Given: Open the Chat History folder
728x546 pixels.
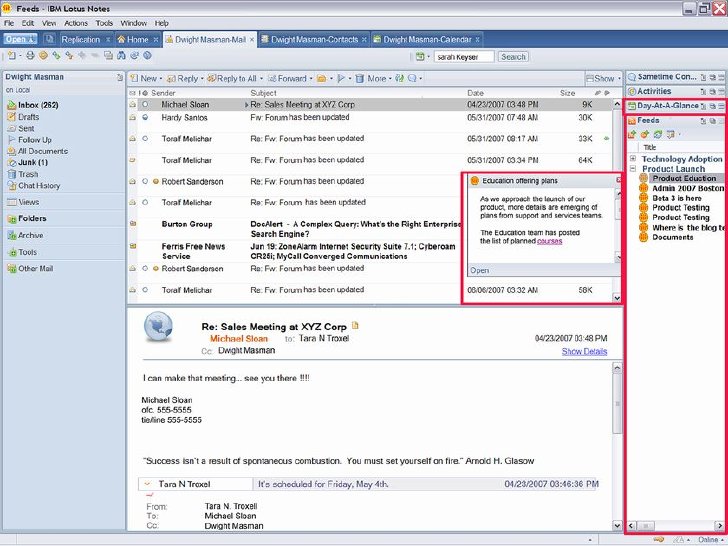Looking at the screenshot, I should [x=39, y=186].
